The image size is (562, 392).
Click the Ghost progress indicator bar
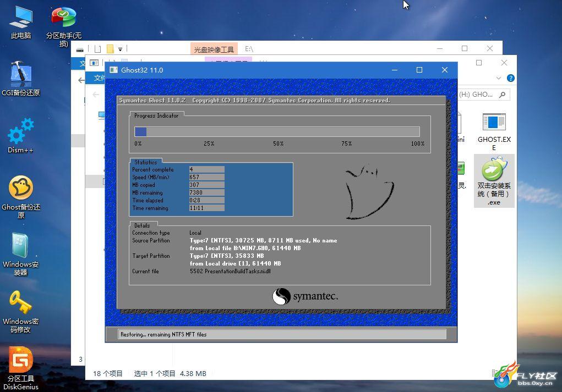(x=277, y=132)
